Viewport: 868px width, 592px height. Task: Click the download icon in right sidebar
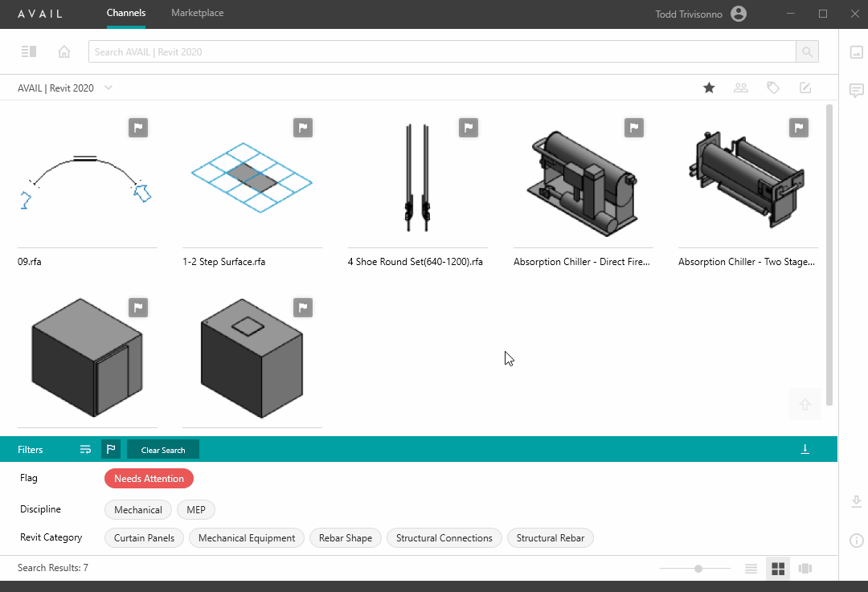857,501
